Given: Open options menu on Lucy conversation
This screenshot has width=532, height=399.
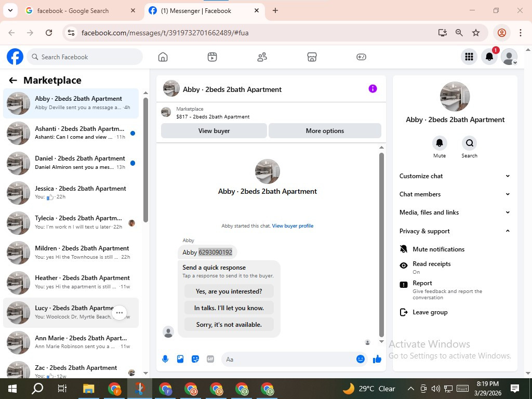Looking at the screenshot, I should [119, 313].
